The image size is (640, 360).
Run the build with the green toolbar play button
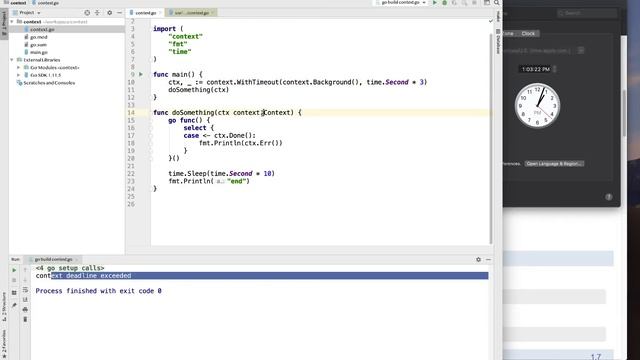click(435, 2)
